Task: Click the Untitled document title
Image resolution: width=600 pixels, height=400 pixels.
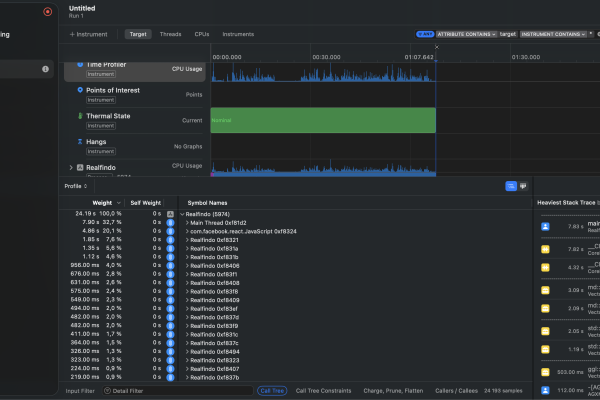Action: (x=82, y=8)
